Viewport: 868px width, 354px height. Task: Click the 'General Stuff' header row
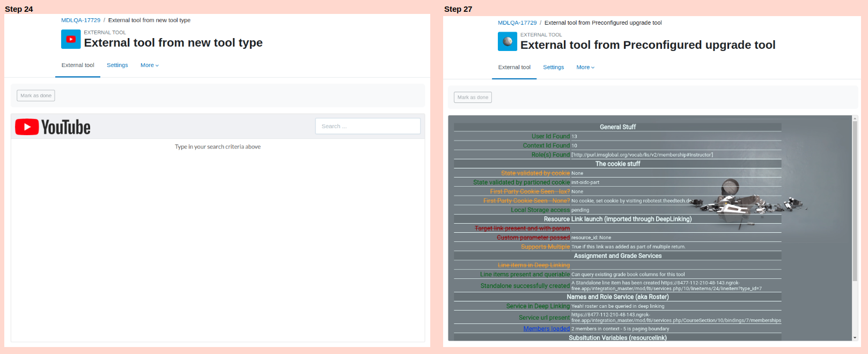[x=617, y=127]
